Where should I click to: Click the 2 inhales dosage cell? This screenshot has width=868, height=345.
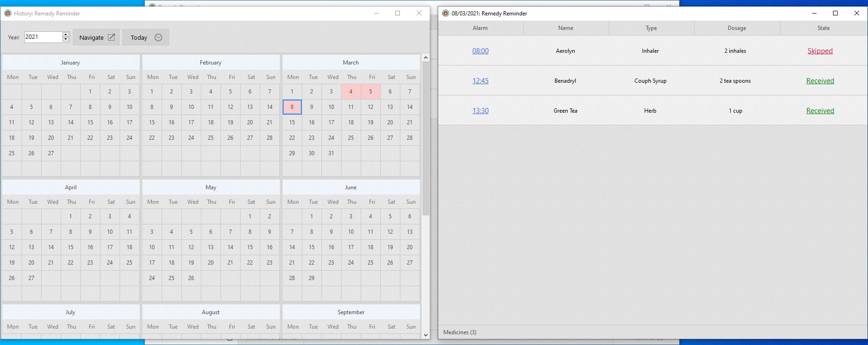coord(735,51)
